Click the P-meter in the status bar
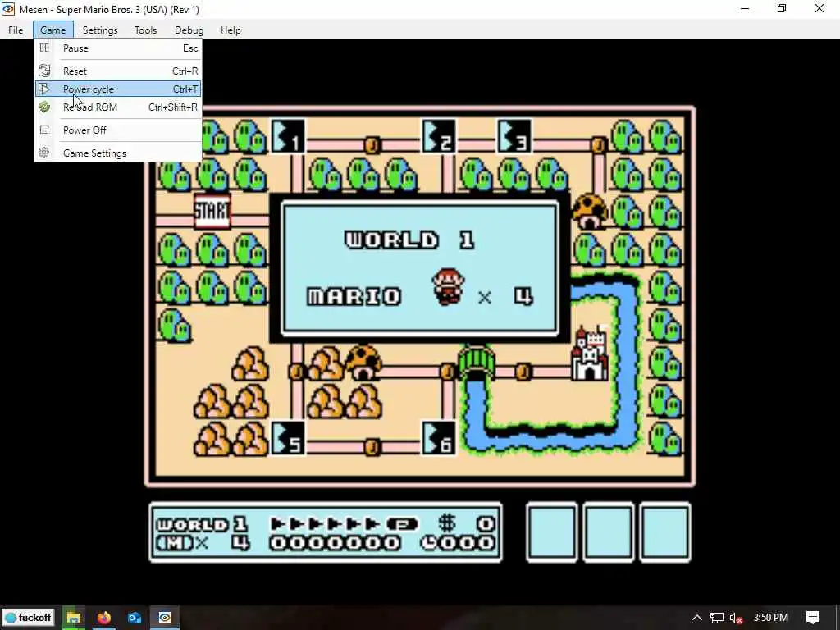840x630 pixels. (344, 523)
